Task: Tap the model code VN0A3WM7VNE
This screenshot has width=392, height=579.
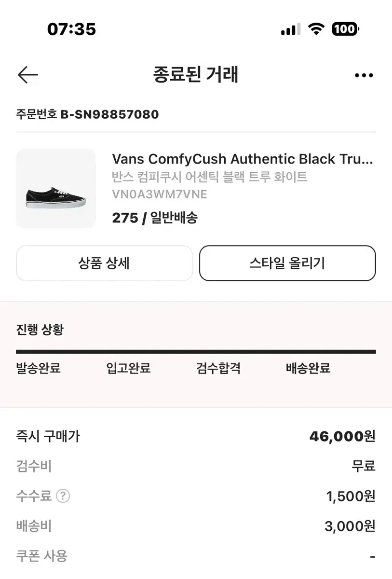Action: [160, 194]
